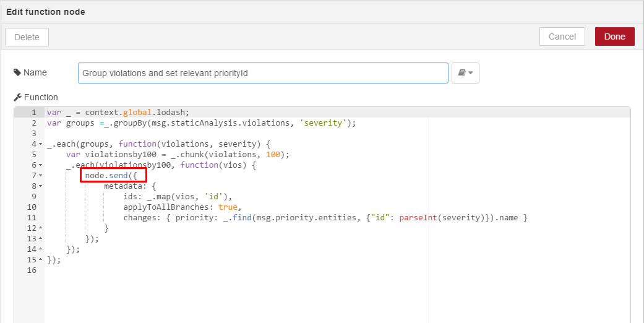Collapse the code fold on line 4
Viewport: 644px width, 323px height.
[40, 144]
